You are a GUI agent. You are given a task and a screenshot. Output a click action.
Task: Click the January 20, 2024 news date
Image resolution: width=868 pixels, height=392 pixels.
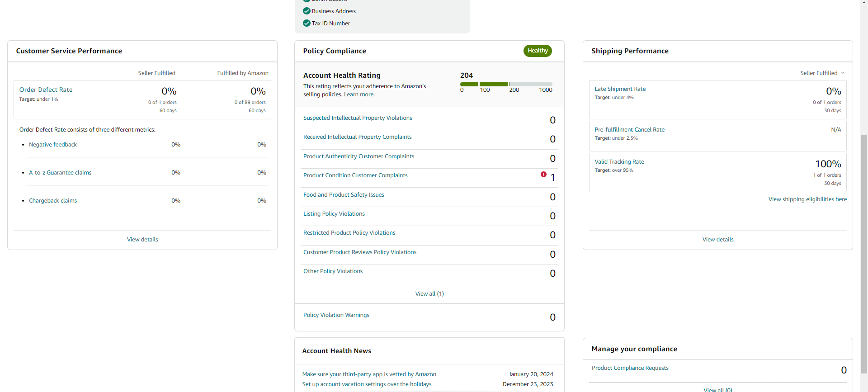pos(531,374)
